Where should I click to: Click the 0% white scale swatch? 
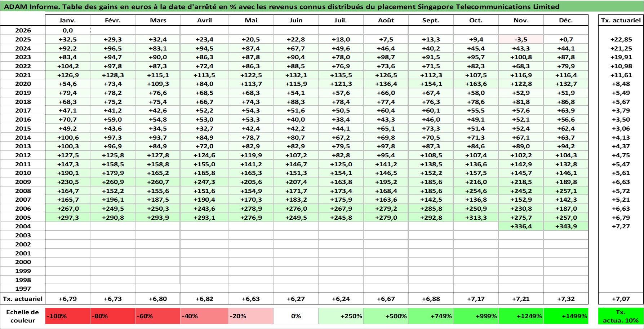pyautogui.click(x=296, y=316)
